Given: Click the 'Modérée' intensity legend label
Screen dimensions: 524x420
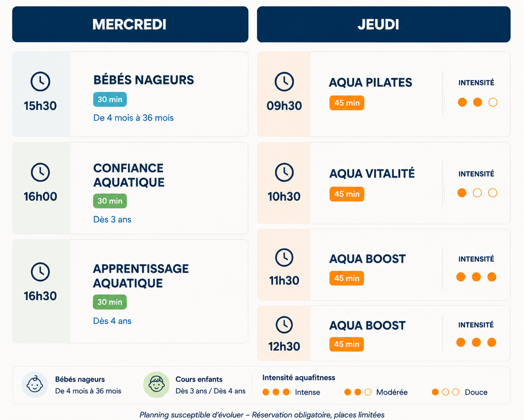Looking at the screenshot, I should [x=392, y=392].
